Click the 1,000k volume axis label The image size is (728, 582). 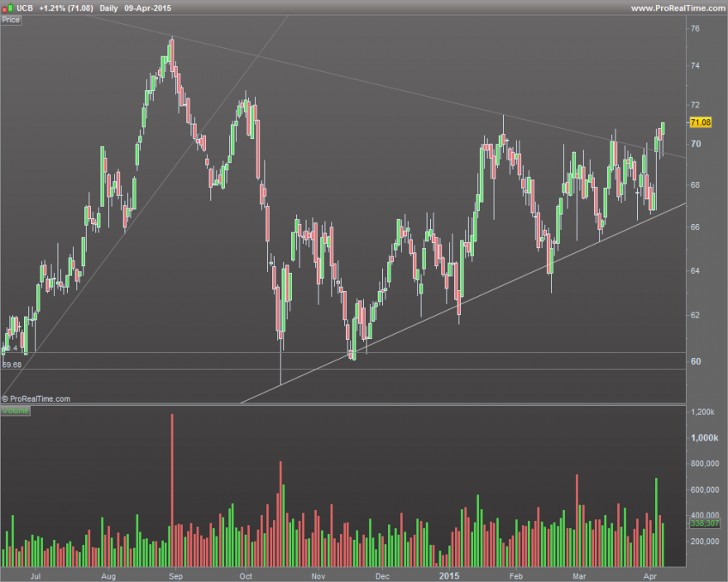[x=704, y=438]
